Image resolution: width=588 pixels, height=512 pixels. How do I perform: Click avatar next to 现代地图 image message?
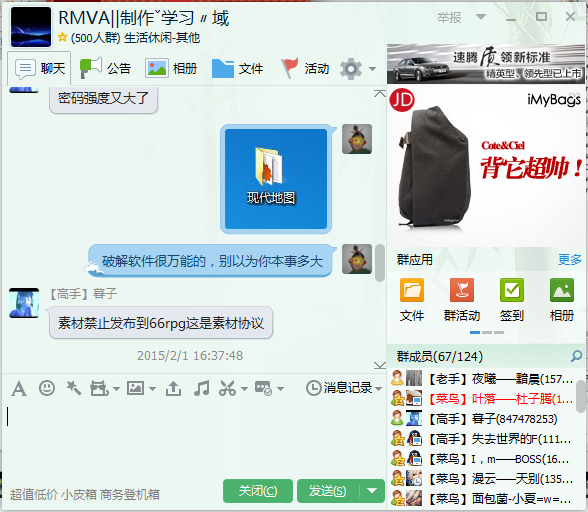(357, 139)
